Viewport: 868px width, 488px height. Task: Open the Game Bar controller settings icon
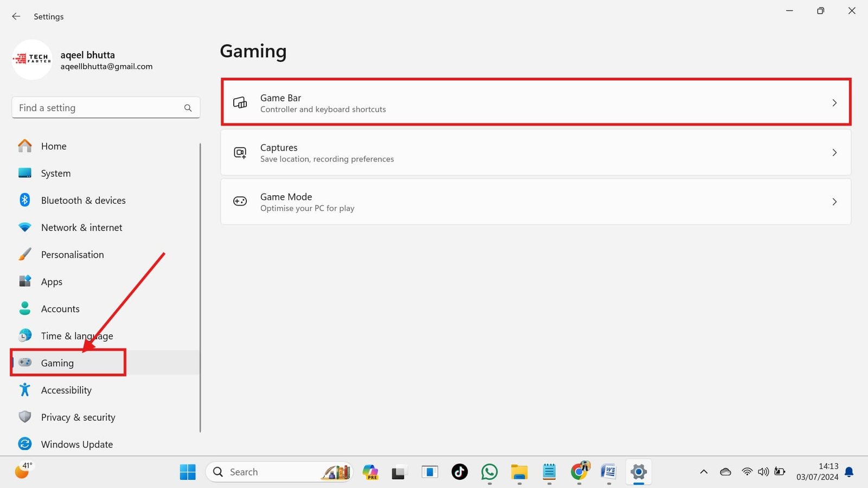pyautogui.click(x=240, y=102)
